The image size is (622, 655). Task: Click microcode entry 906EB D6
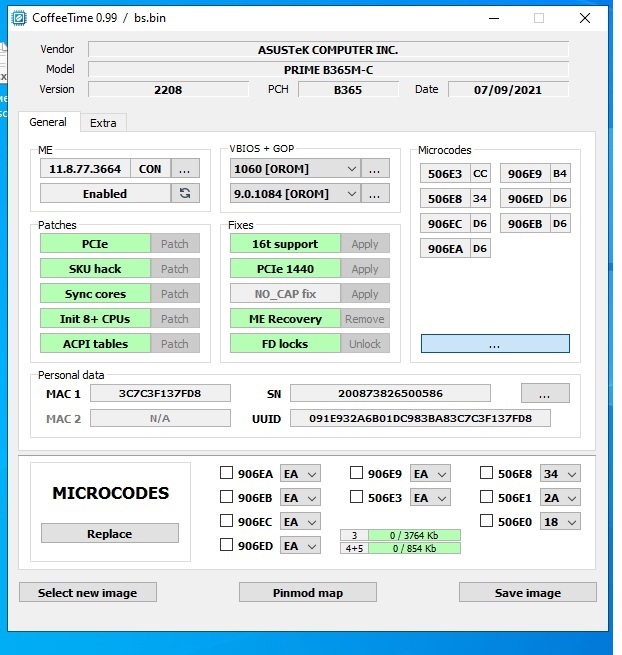point(535,223)
